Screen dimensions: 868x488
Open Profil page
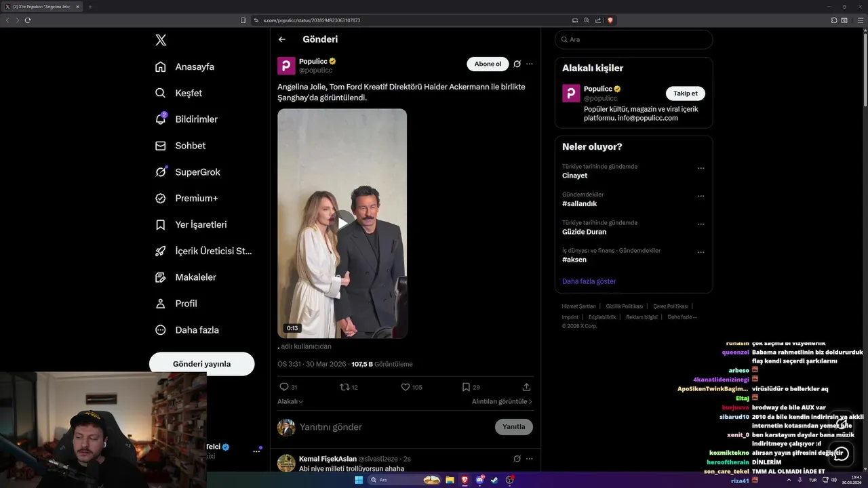[176, 304]
